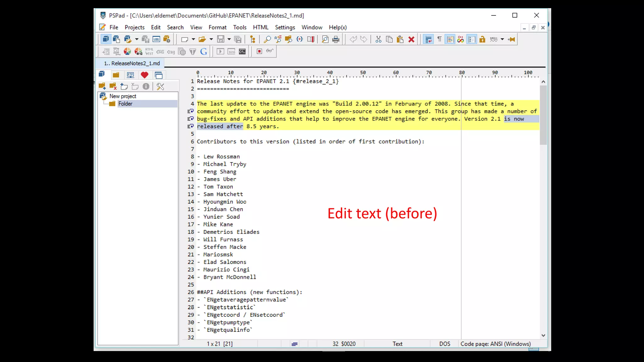Click the LOG window icon in toolbar
Screen dimensions: 644x362
point(156,39)
